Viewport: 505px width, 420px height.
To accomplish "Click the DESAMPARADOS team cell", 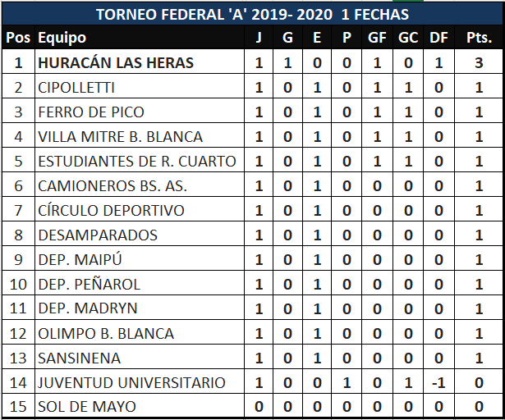I will tap(98, 235).
